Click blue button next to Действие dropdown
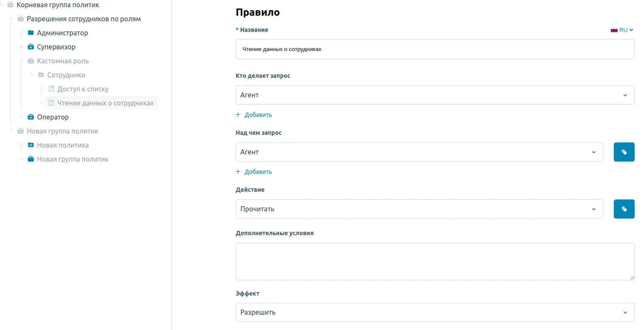644x330 pixels. click(x=624, y=209)
